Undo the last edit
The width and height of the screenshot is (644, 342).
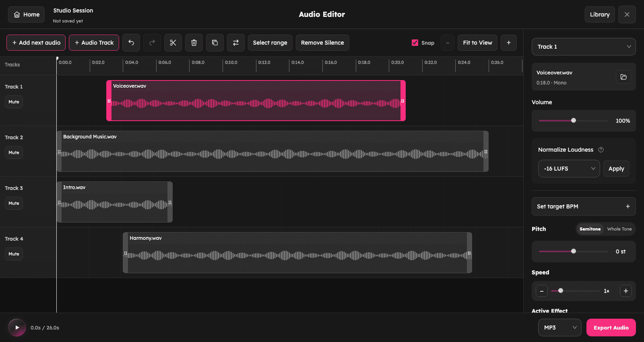coord(131,43)
